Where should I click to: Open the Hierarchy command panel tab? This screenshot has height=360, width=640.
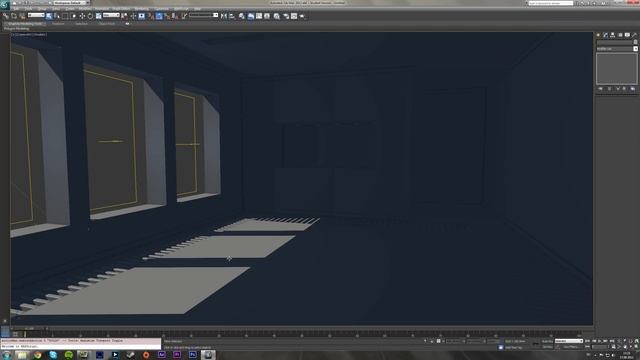pos(612,35)
